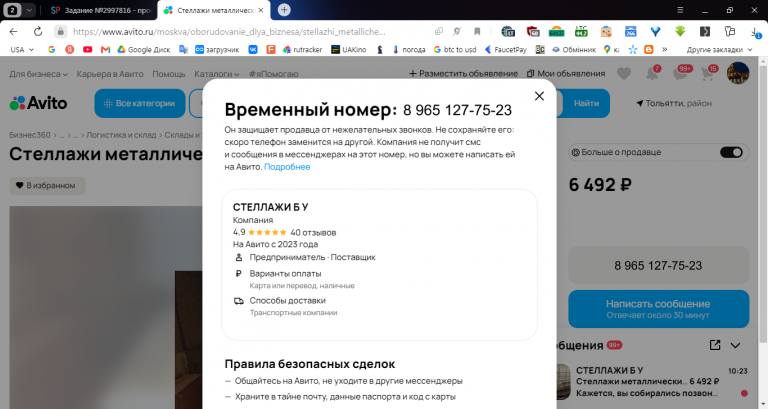Open Карьера в Авито link
The width and height of the screenshot is (768, 409).
[110, 74]
